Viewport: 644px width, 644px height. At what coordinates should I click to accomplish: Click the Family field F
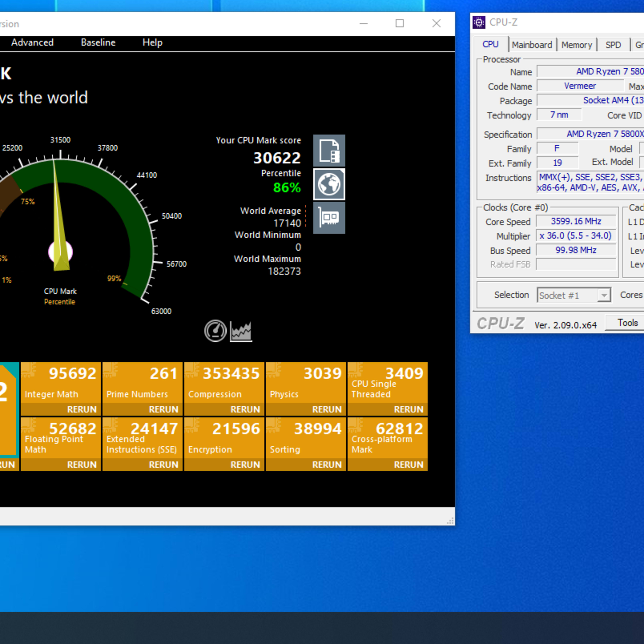pos(557,148)
